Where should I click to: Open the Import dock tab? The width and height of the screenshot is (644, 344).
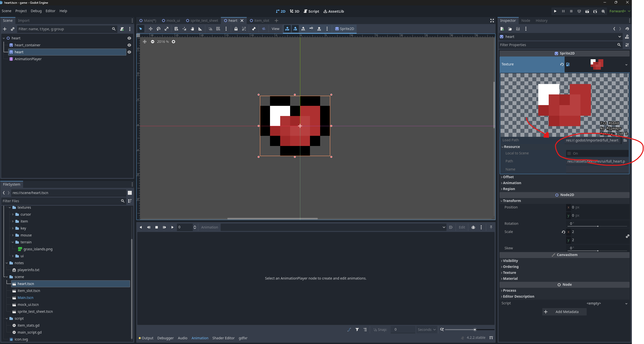pyautogui.click(x=24, y=21)
